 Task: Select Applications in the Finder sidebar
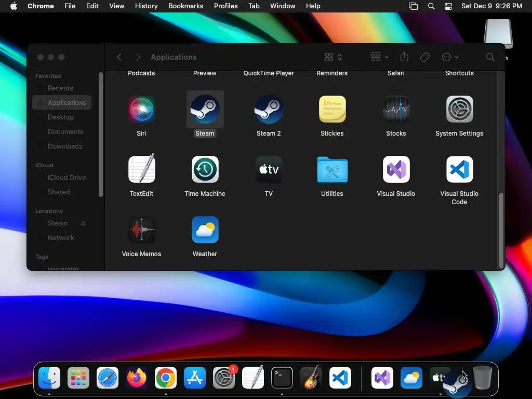coord(62,102)
